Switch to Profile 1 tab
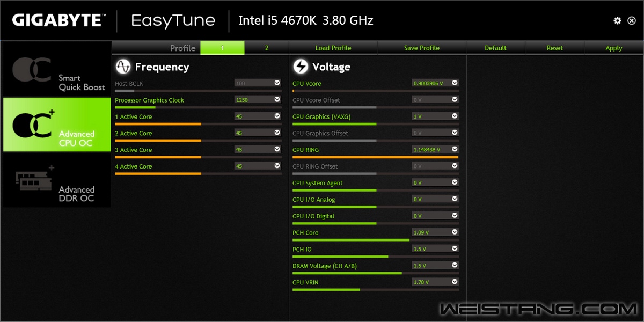This screenshot has width=644, height=322. [x=222, y=48]
